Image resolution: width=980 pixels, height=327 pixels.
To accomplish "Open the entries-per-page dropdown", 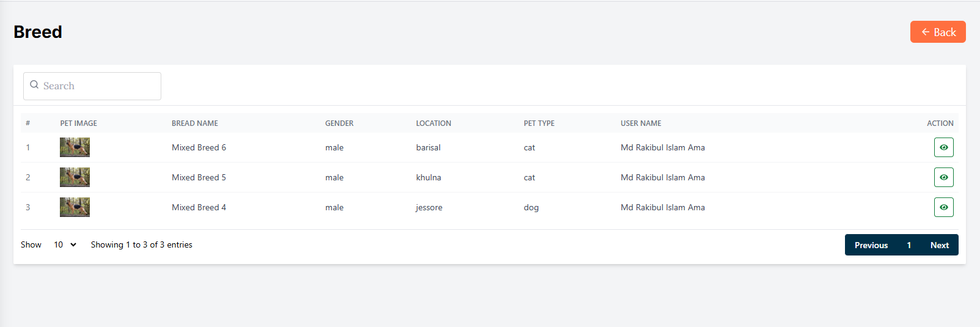I will tap(65, 244).
